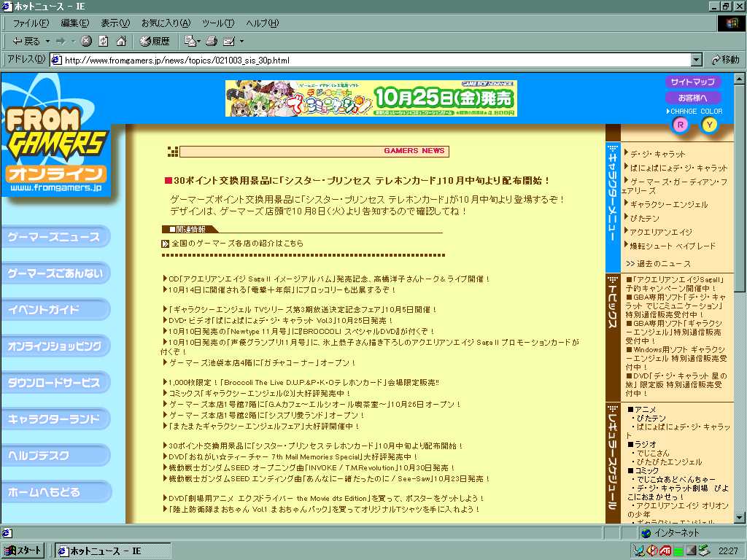Open the コミックス ギャラクシーエンジェル(2) news link
This screenshot has height=560, width=747.
click(260, 394)
